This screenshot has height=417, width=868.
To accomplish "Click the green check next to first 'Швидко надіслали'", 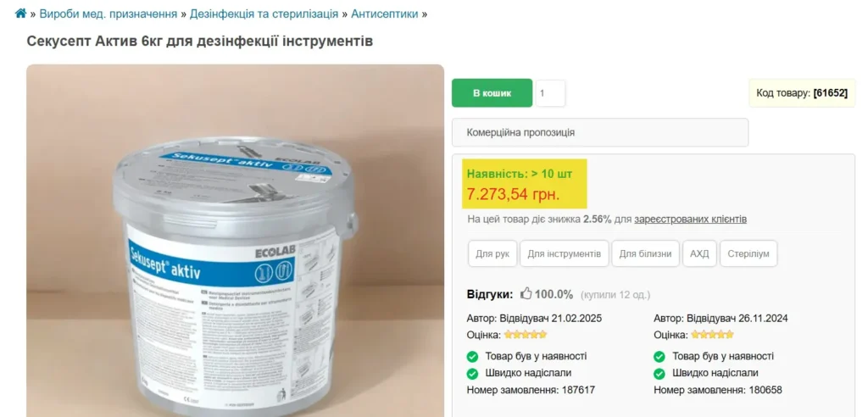I will pos(472,373).
